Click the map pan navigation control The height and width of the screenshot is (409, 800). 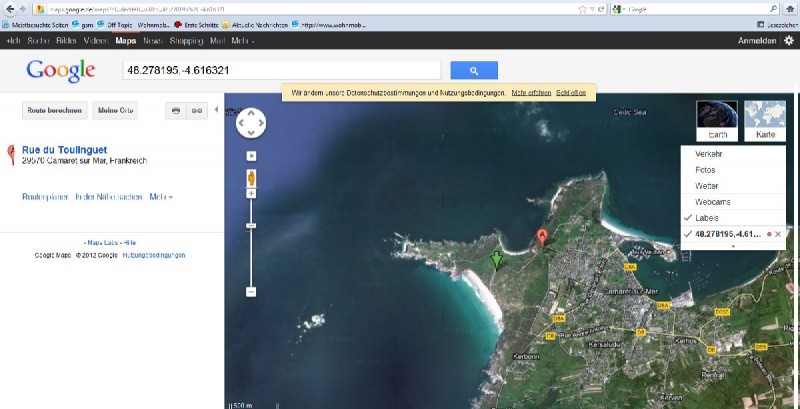[251, 123]
